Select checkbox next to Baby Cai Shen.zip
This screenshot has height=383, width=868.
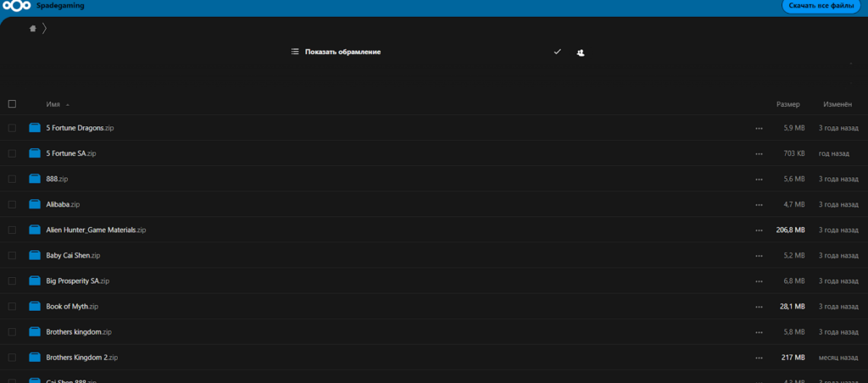coord(12,255)
